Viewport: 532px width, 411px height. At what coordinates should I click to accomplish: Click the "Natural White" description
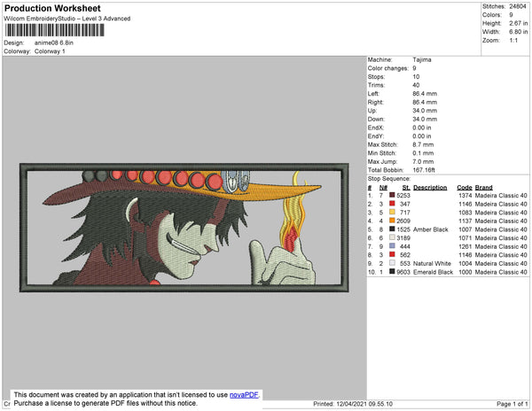pyautogui.click(x=432, y=263)
